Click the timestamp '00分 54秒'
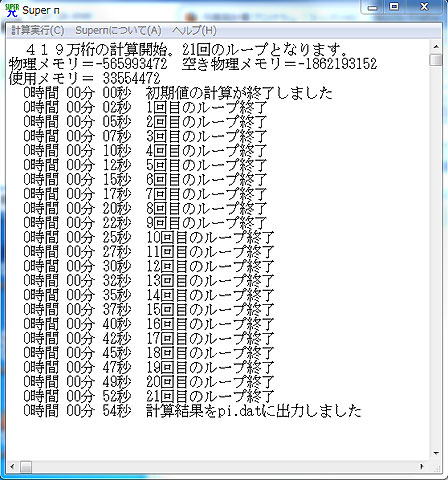 [99, 411]
